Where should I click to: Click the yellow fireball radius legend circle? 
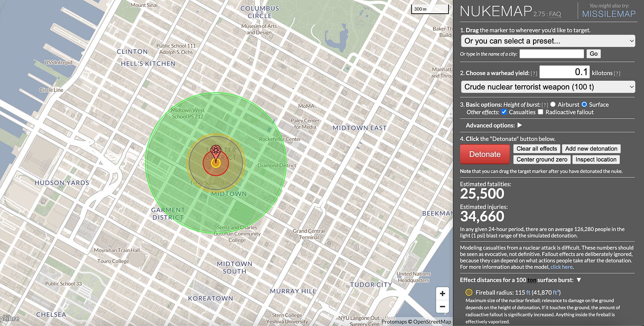pos(469,292)
